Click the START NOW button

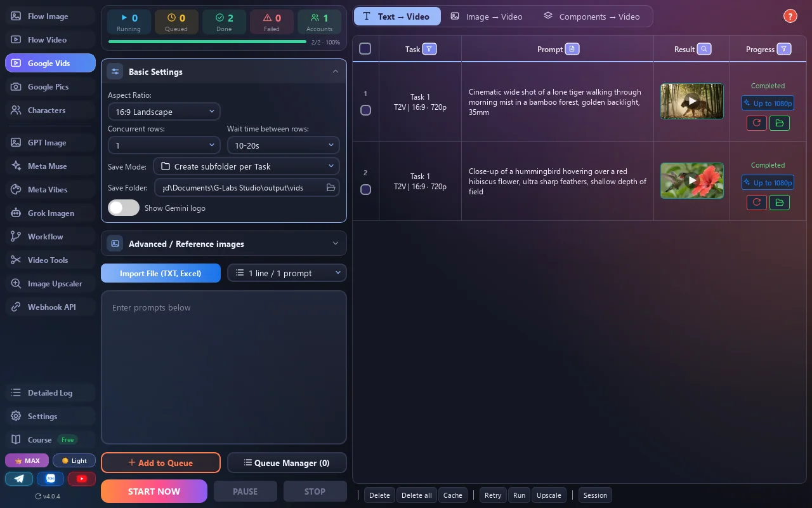pos(154,491)
